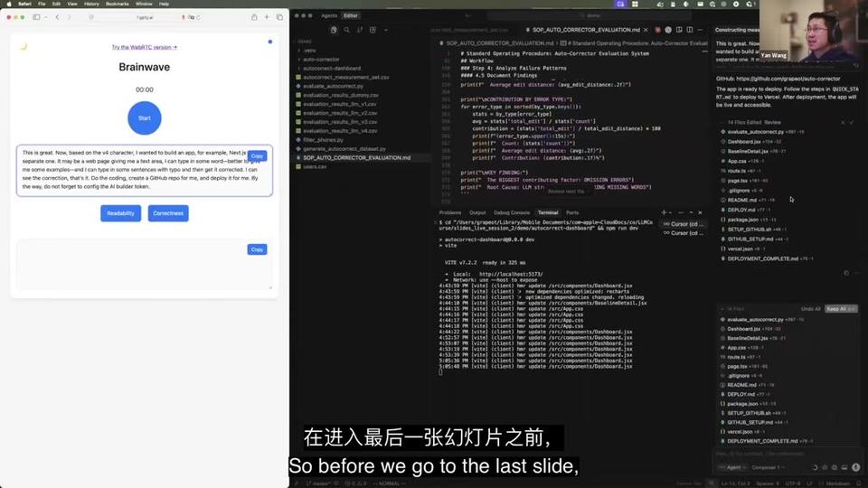Open editor more actions ellipsis
Viewport: 868px width, 488px height.
tap(700, 30)
